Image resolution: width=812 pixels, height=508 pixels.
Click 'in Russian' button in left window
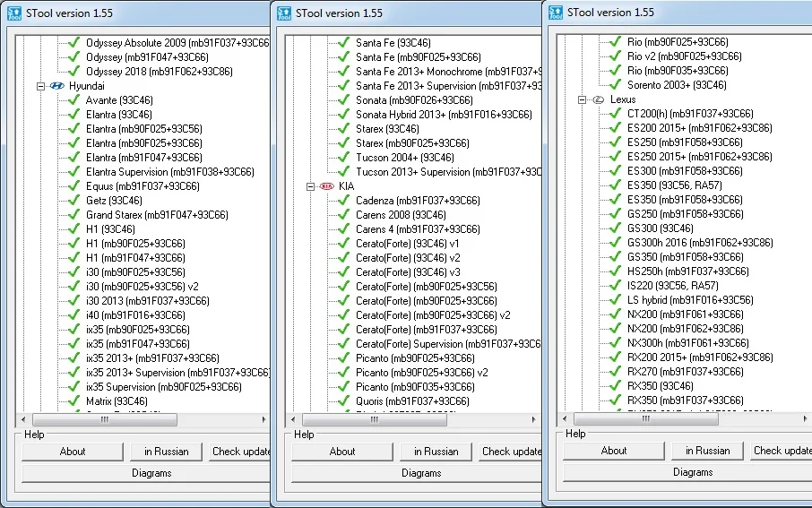[x=166, y=452]
